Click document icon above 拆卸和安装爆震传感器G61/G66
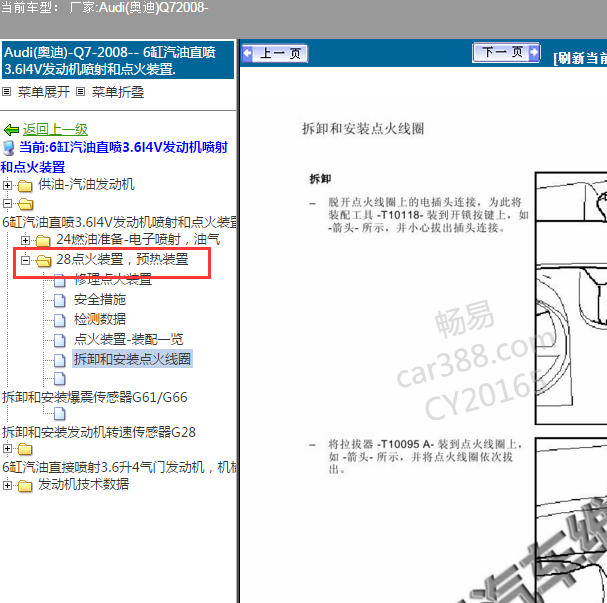607x603 pixels. point(59,379)
